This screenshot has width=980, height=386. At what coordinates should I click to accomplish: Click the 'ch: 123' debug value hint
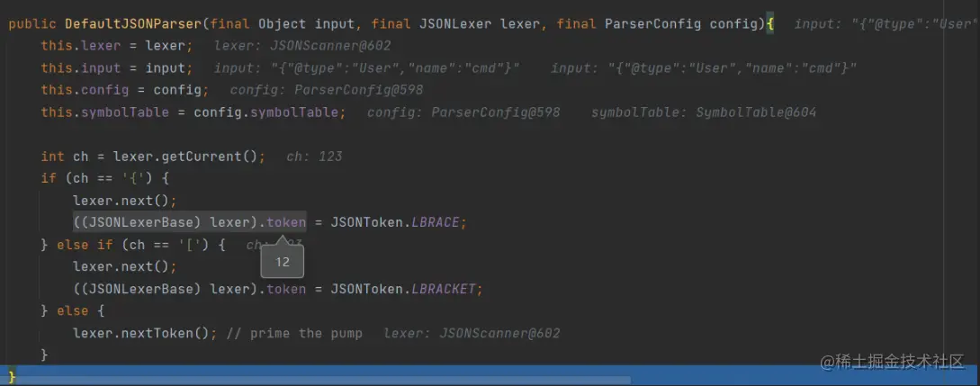tap(314, 157)
